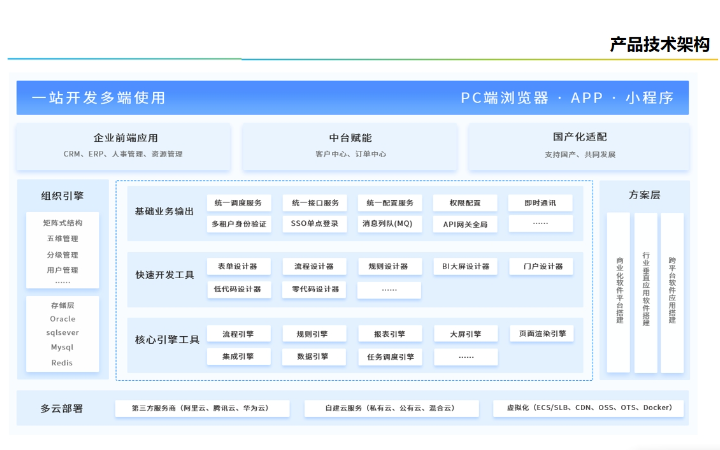720x450 pixels.
Task: Click the 页面渲染引擎 box
Action: point(543,334)
